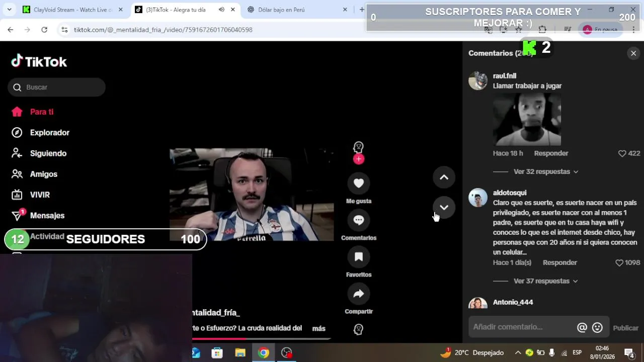The height and width of the screenshot is (362, 644).
Task: Reply to raul.fnll with Responder
Action: (x=551, y=153)
